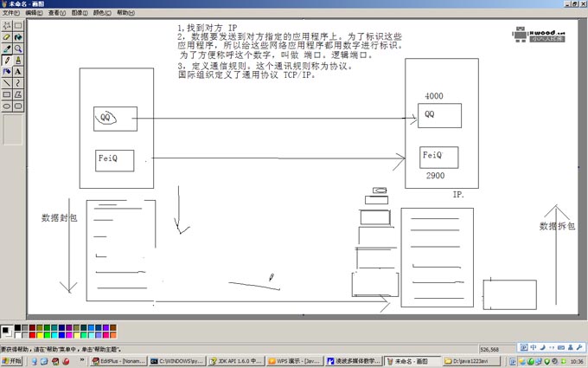The height and width of the screenshot is (368, 588).
Task: Switch to the JDK API 1.6.0 taskbar window
Action: tap(236, 361)
